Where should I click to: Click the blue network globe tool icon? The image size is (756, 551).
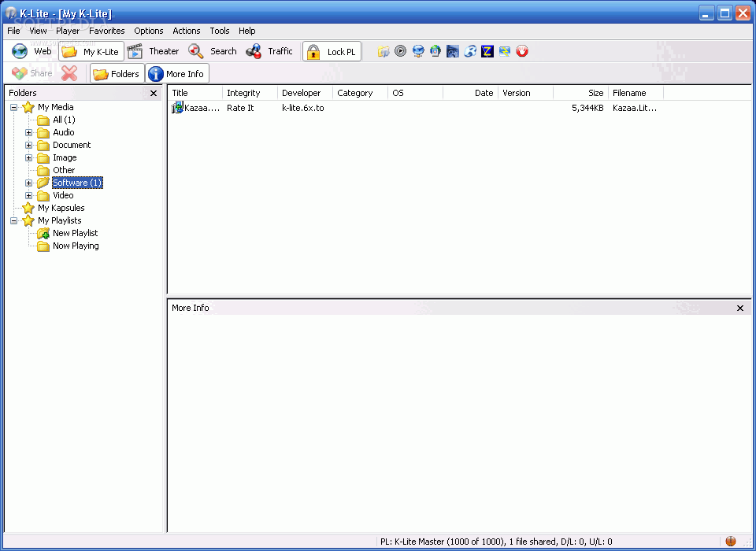click(418, 51)
